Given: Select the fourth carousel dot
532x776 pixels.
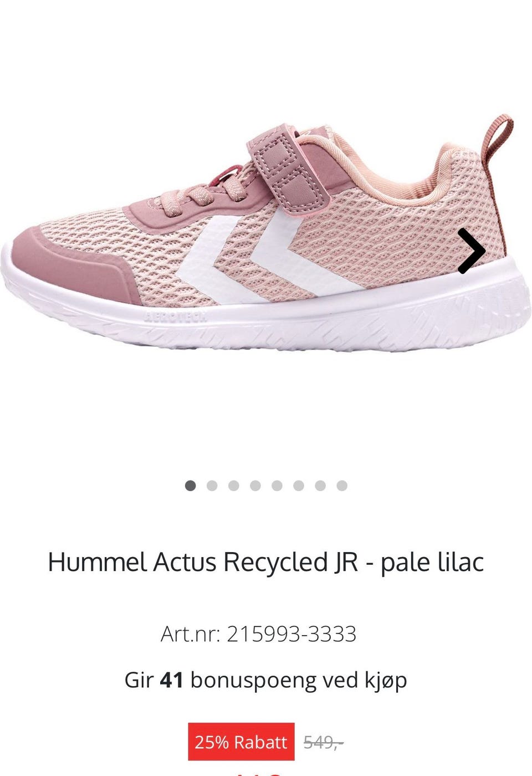Looking at the screenshot, I should 255,486.
